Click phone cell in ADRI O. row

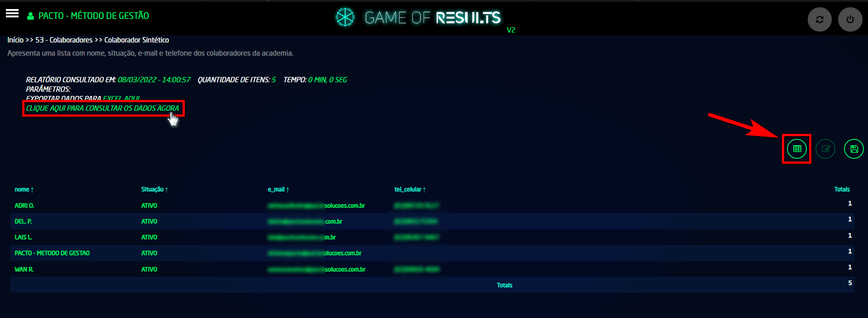[417, 205]
